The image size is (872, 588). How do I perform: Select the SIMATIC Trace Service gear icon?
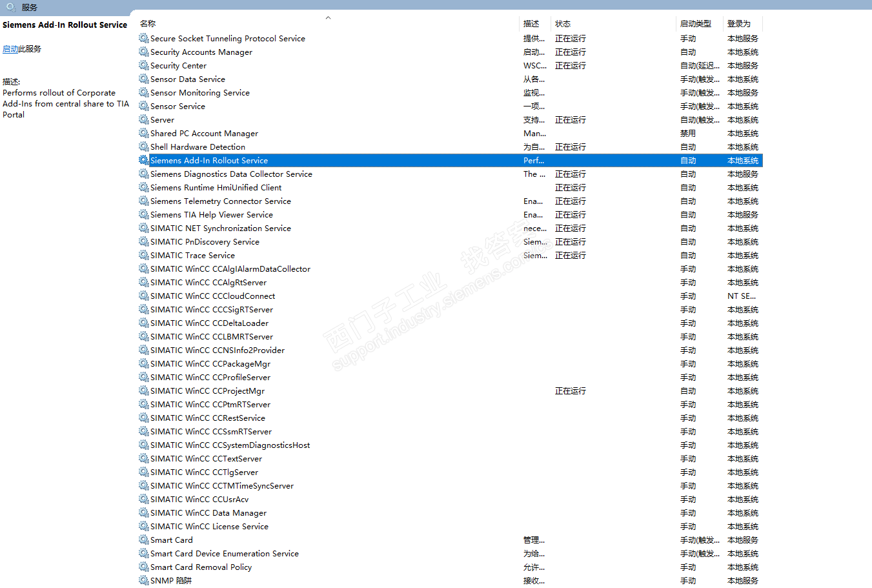pyautogui.click(x=143, y=256)
